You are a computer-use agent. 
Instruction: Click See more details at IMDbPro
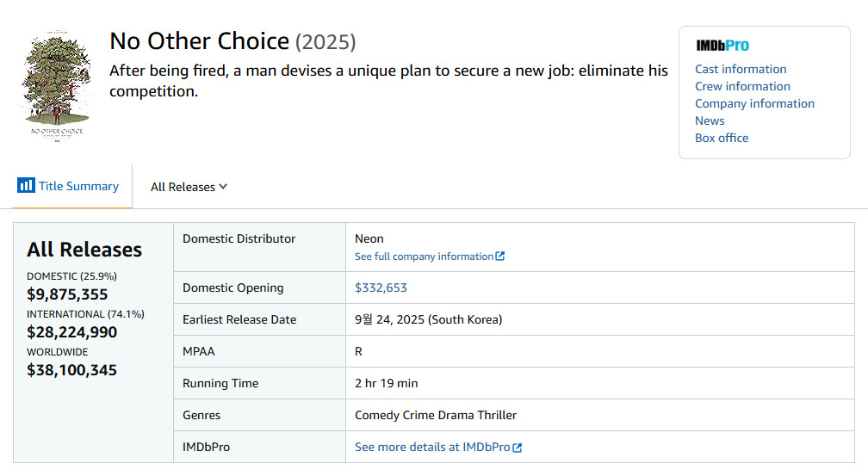(x=432, y=448)
